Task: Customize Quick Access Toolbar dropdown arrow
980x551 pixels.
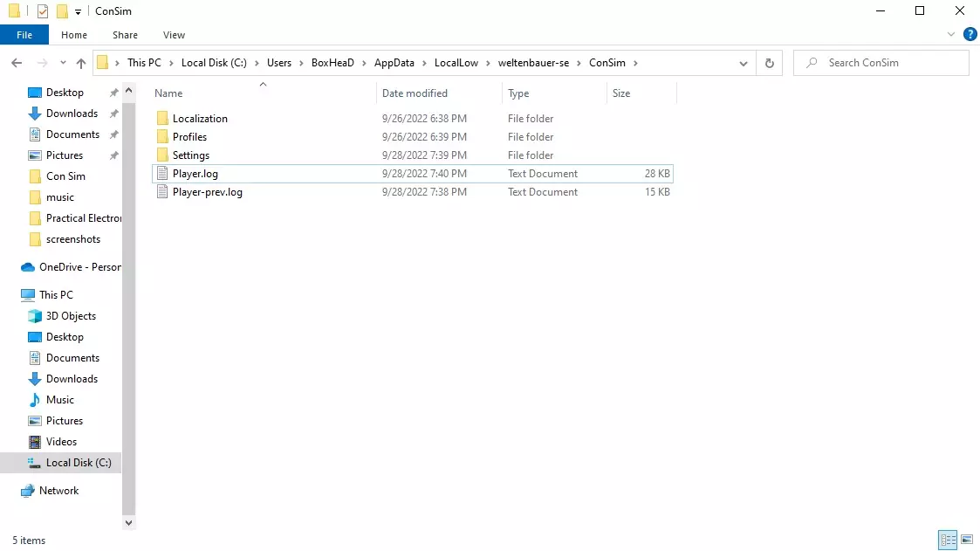Action: click(78, 11)
